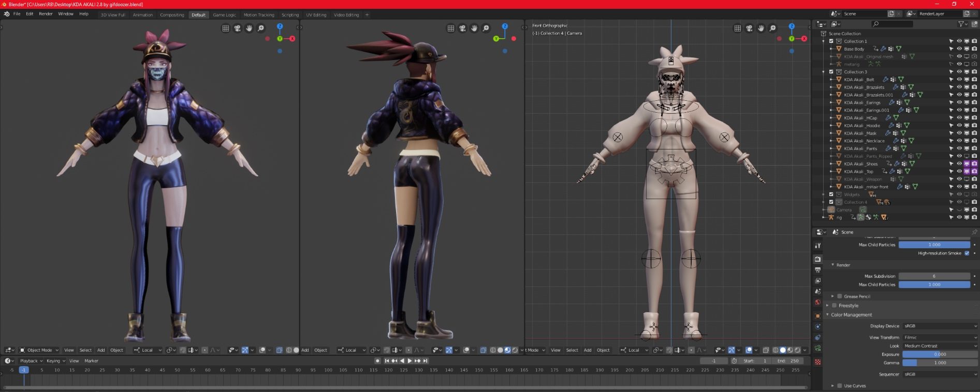
Task: Switch to the UV Editing workspace tab
Action: tap(316, 15)
